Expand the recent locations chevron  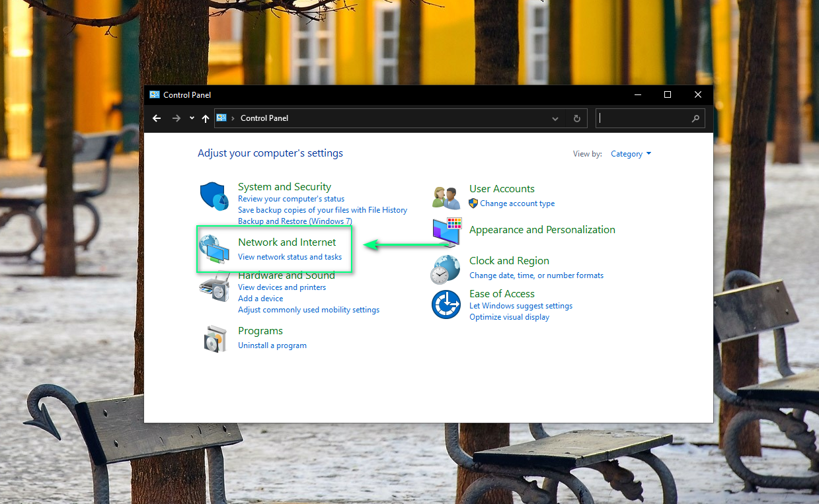(x=192, y=118)
